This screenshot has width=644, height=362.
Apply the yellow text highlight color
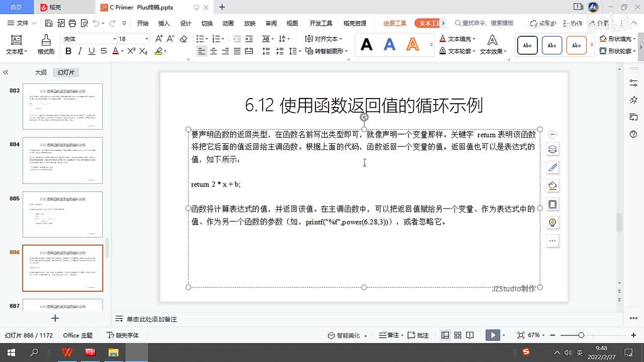point(158,51)
